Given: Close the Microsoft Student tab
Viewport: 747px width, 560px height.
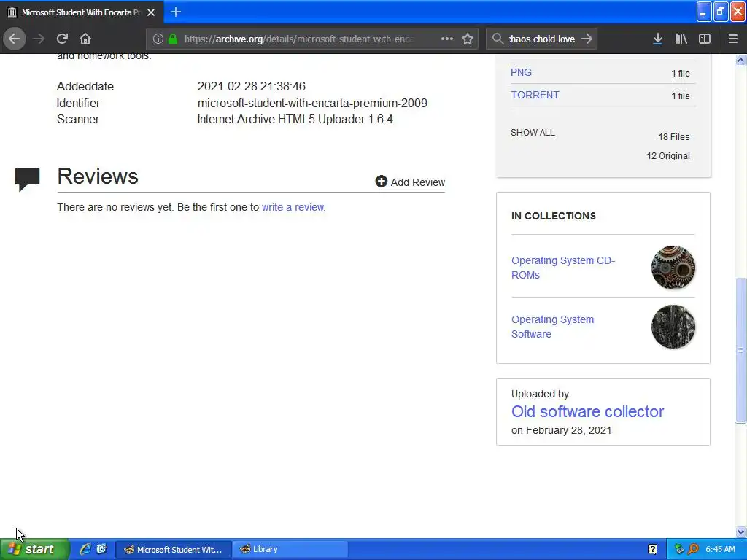Looking at the screenshot, I should pos(151,12).
